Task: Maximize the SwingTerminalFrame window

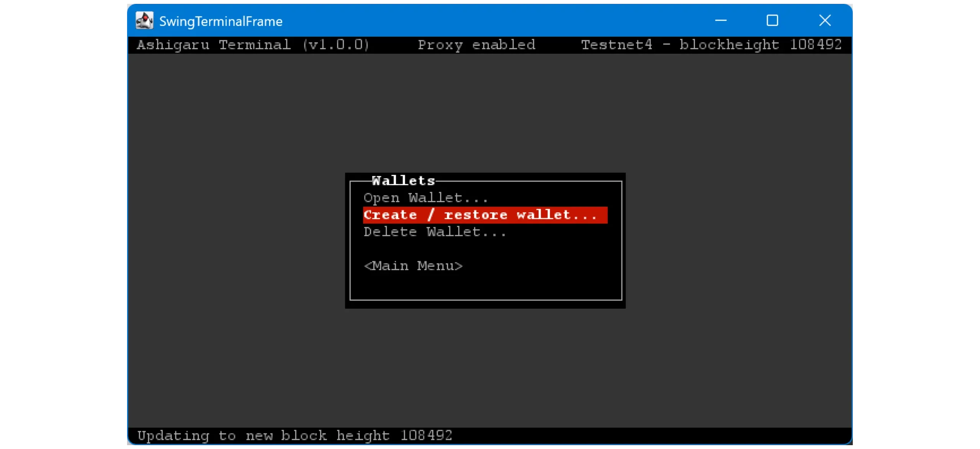Action: [x=772, y=20]
